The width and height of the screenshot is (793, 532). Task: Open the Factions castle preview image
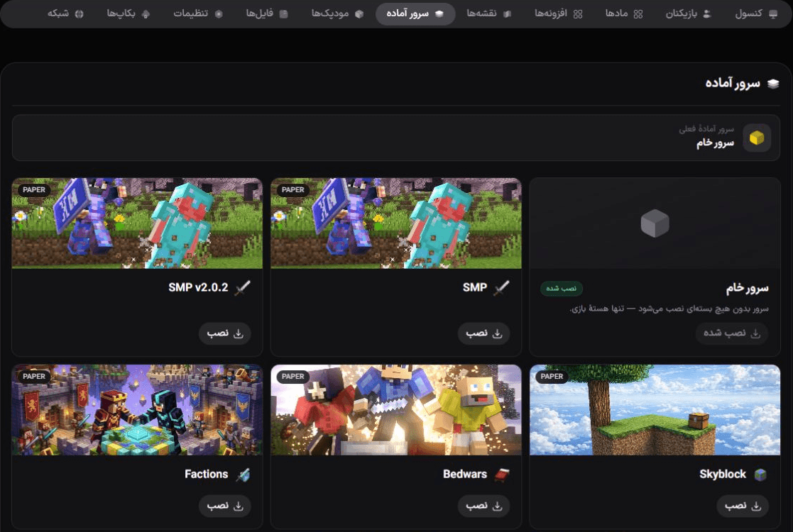137,410
